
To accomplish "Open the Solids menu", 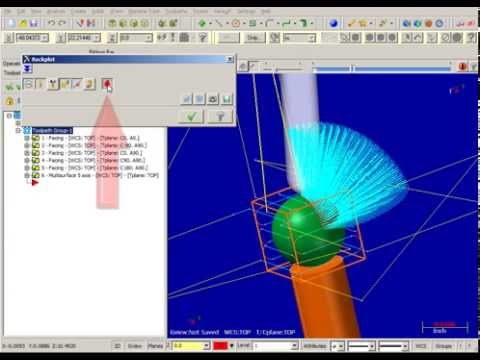I will [98, 11].
